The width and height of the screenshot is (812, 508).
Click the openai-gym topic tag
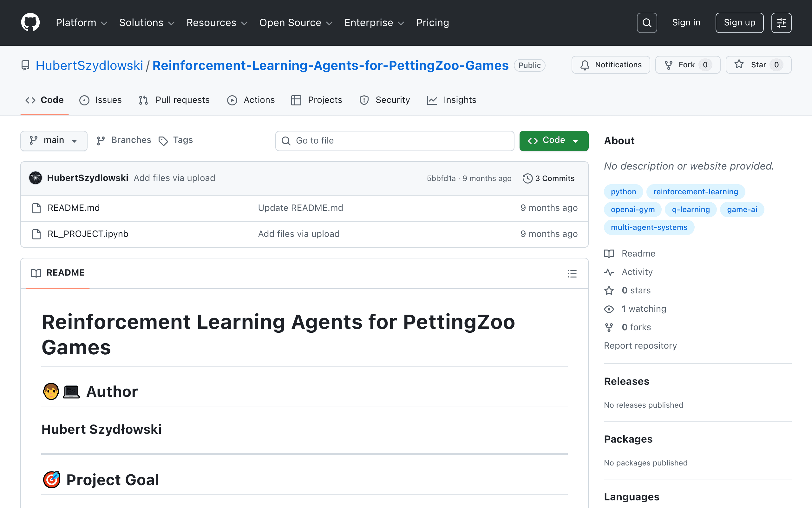(632, 209)
